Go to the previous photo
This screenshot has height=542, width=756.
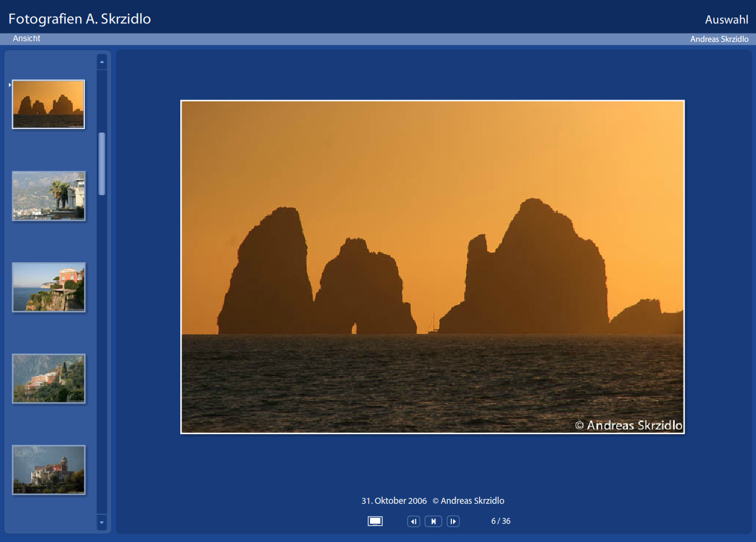tap(414, 521)
